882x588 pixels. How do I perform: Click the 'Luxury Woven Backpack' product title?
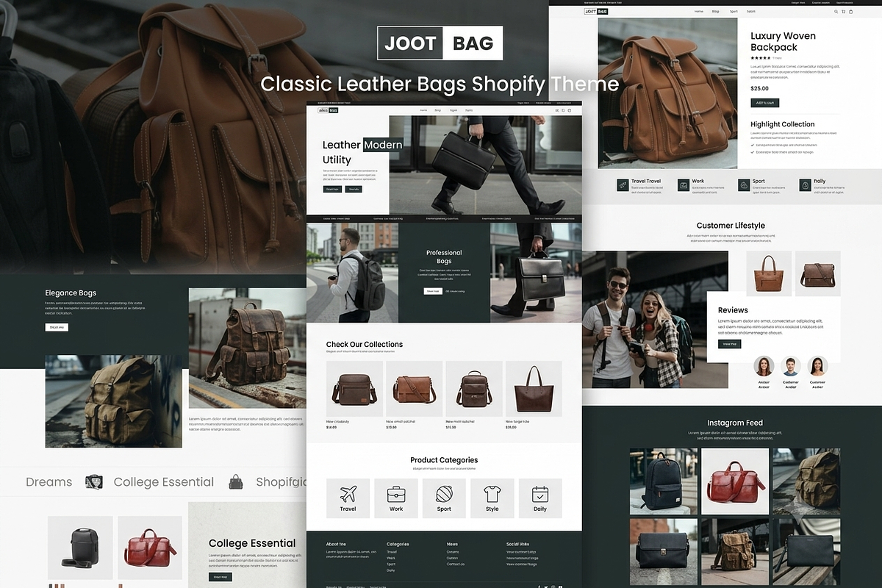pos(783,41)
